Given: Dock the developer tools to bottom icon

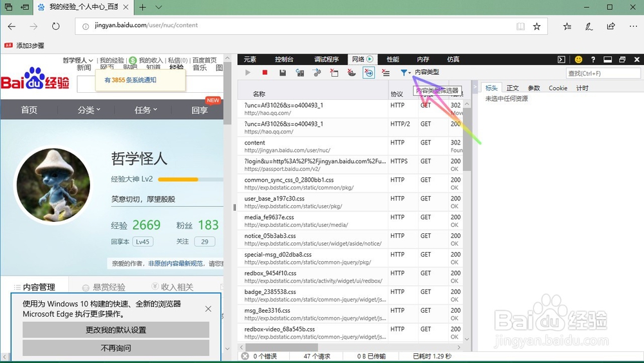Looking at the screenshot, I should coord(607,59).
